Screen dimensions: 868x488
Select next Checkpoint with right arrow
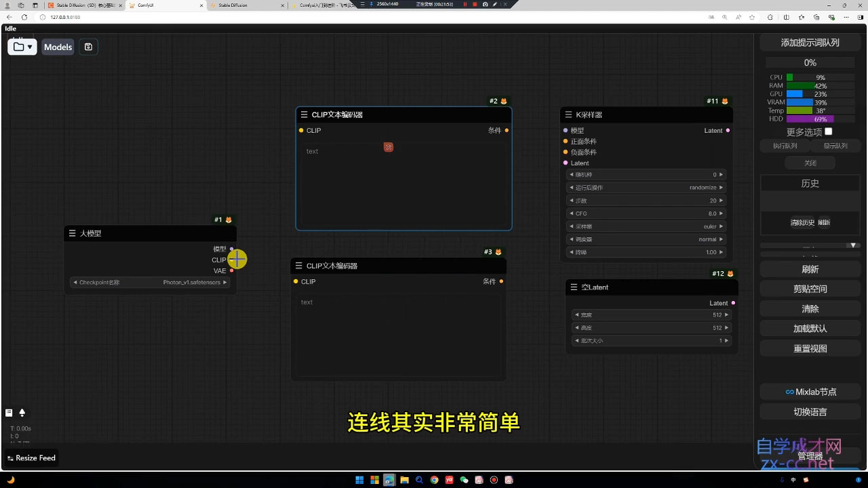[225, 283]
